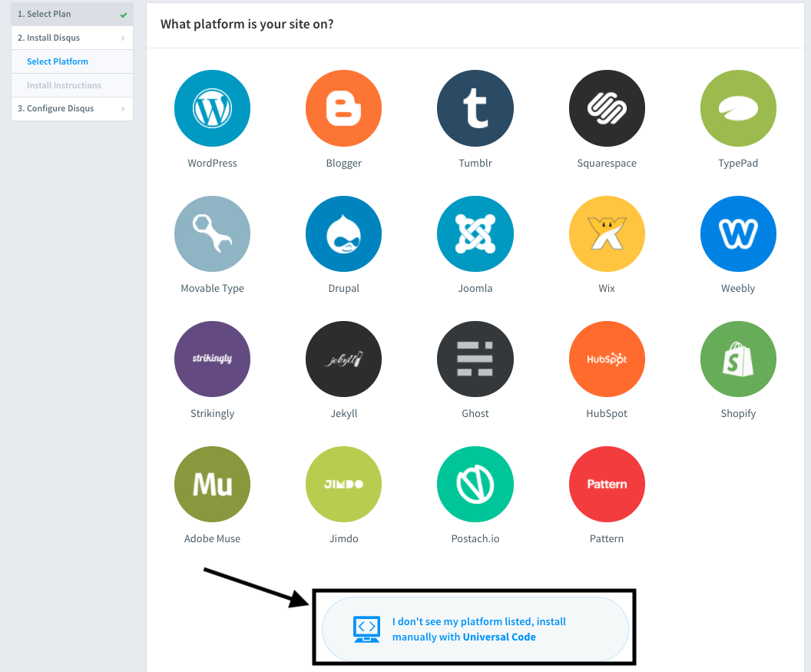Click the Ghost text label
The height and width of the screenshot is (672, 811).
(475, 413)
